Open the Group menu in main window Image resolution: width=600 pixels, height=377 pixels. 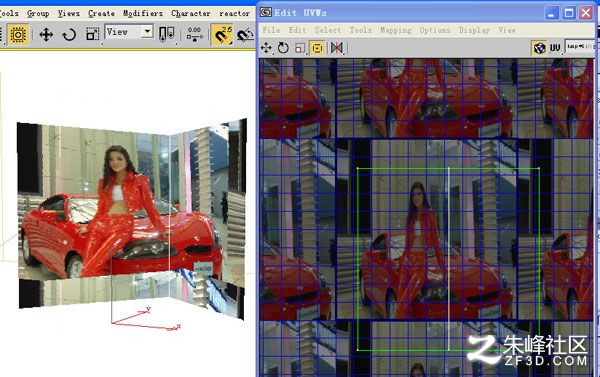point(38,13)
